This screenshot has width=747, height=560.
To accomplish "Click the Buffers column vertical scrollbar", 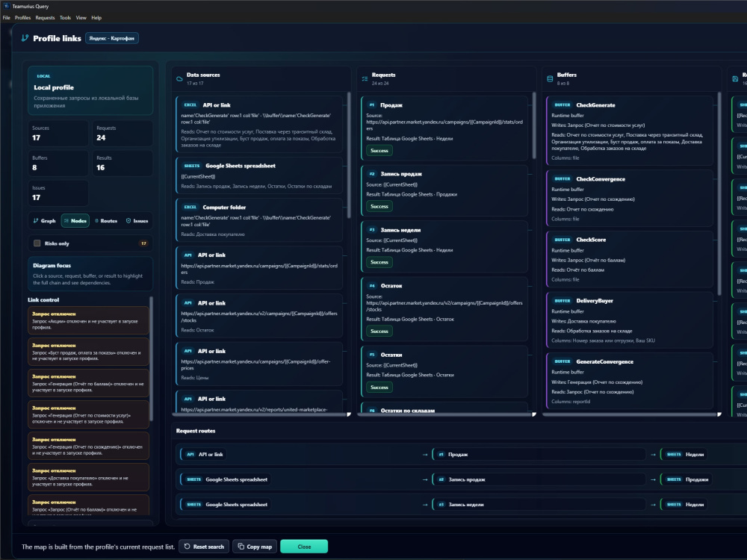I will pyautogui.click(x=719, y=193).
